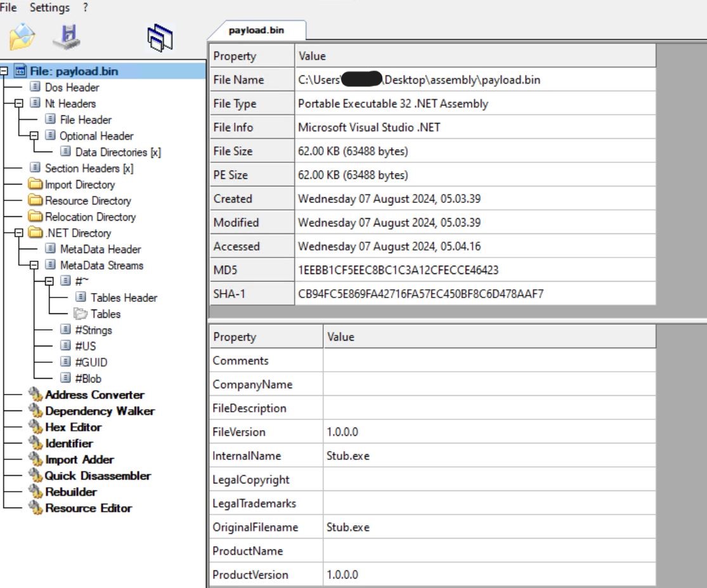The height and width of the screenshot is (588, 707).
Task: Open the ? help menu
Action: [x=86, y=8]
